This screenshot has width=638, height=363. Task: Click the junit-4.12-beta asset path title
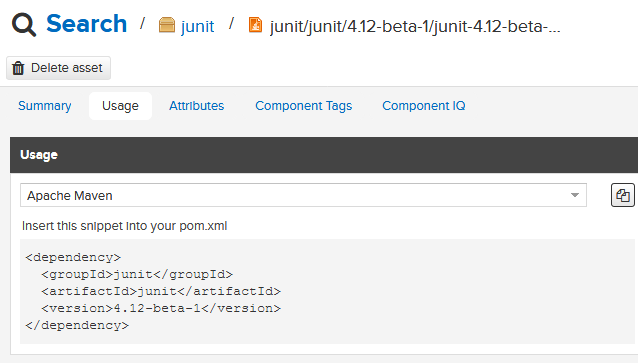[x=415, y=26]
